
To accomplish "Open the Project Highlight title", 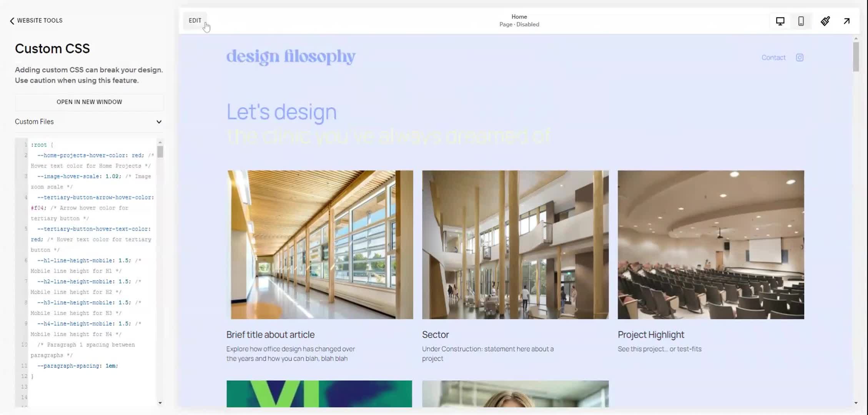I will click(x=651, y=335).
